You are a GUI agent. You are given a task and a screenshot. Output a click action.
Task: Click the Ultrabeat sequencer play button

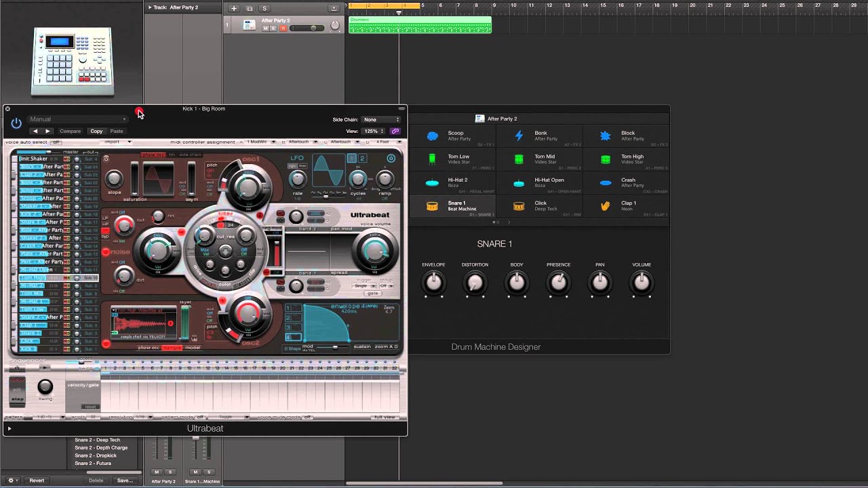click(46, 367)
